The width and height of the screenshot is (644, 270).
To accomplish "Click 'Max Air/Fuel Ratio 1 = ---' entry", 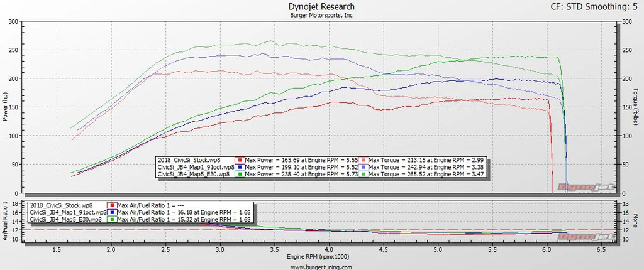I will pos(152,205).
